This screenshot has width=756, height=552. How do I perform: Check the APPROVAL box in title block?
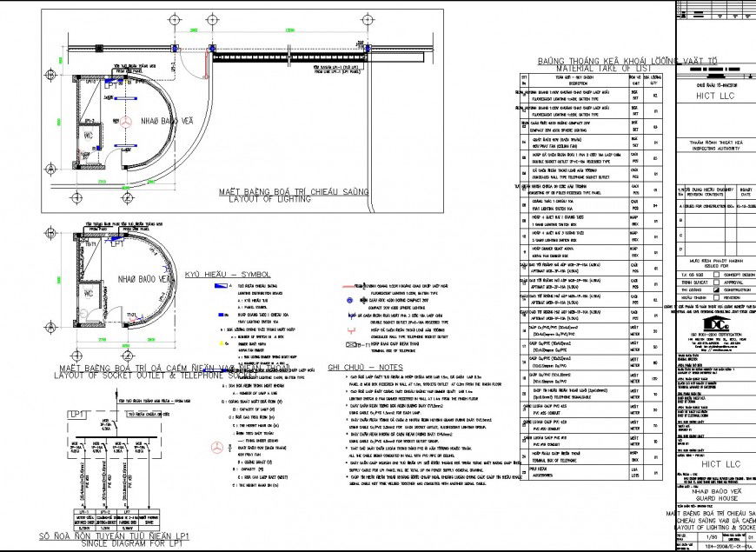(x=717, y=282)
